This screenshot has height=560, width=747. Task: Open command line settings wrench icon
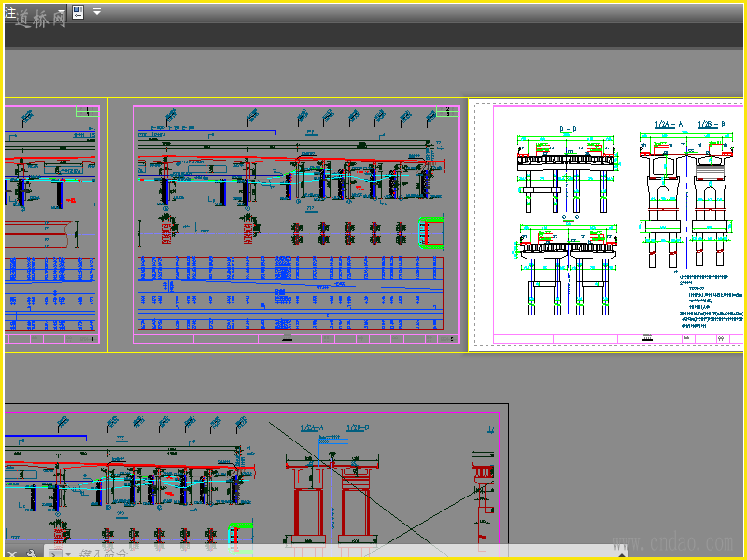click(x=30, y=553)
